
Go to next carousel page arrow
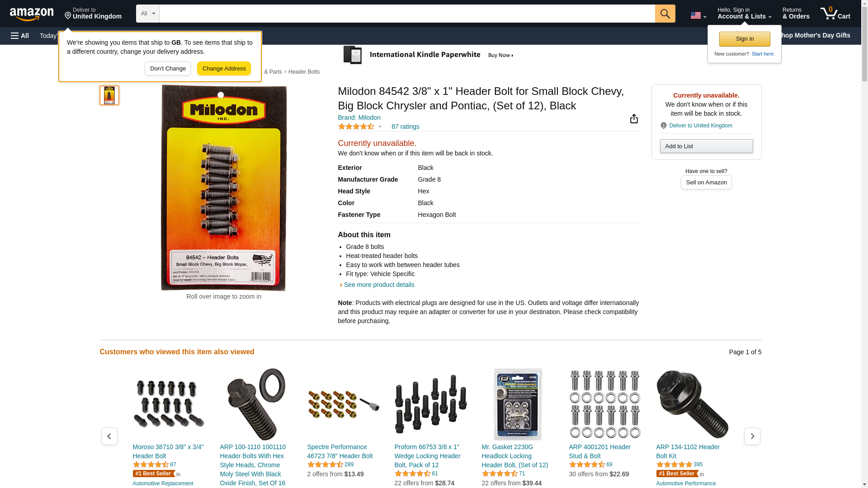point(752,436)
